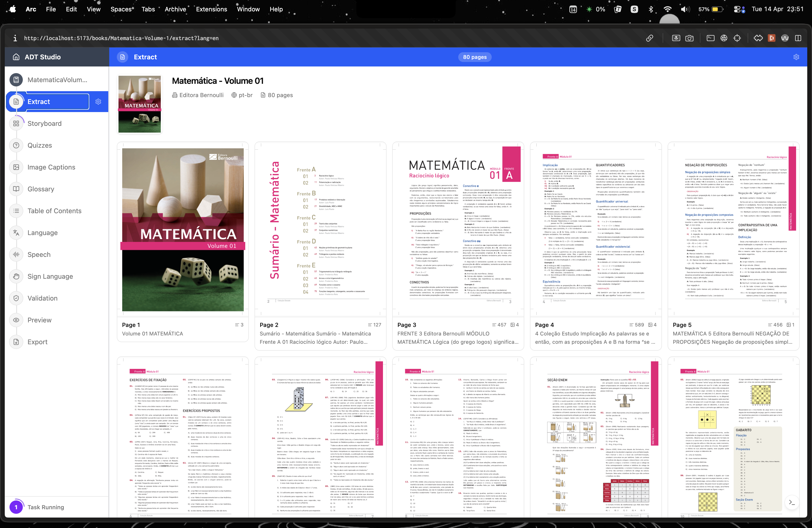Open Spaces menu in menu bar

(121, 9)
